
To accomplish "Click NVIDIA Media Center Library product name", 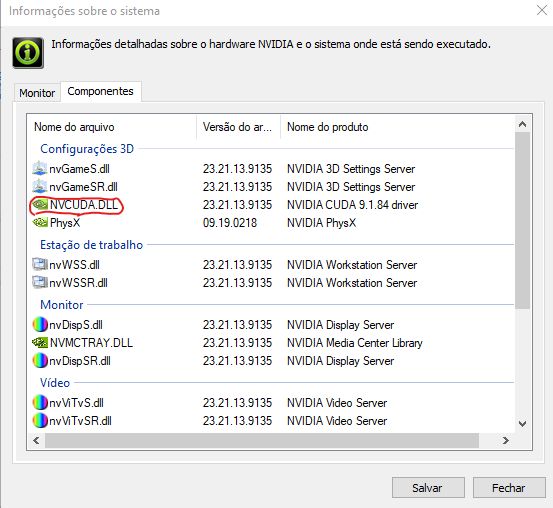I will click(x=354, y=343).
